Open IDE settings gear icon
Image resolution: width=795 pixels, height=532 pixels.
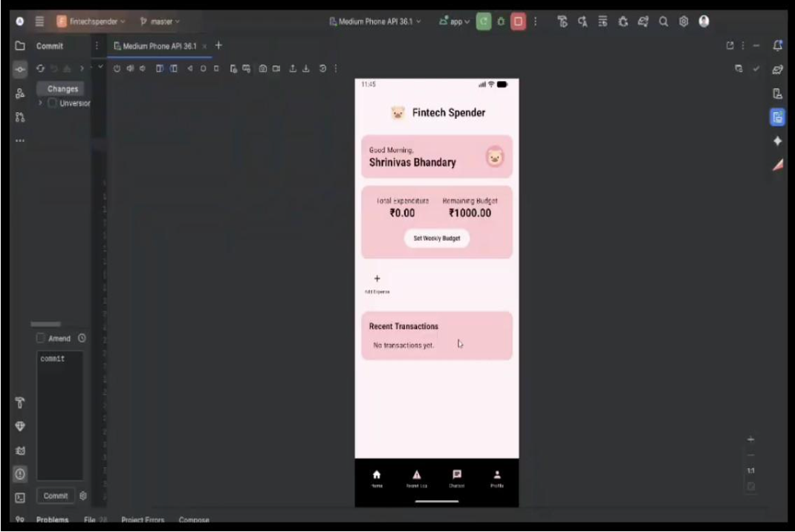point(684,22)
